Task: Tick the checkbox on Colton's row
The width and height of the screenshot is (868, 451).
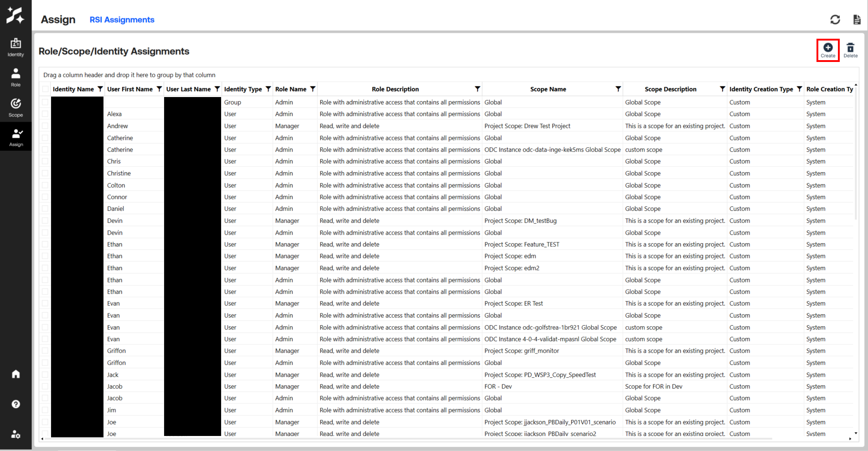Action: [45, 185]
